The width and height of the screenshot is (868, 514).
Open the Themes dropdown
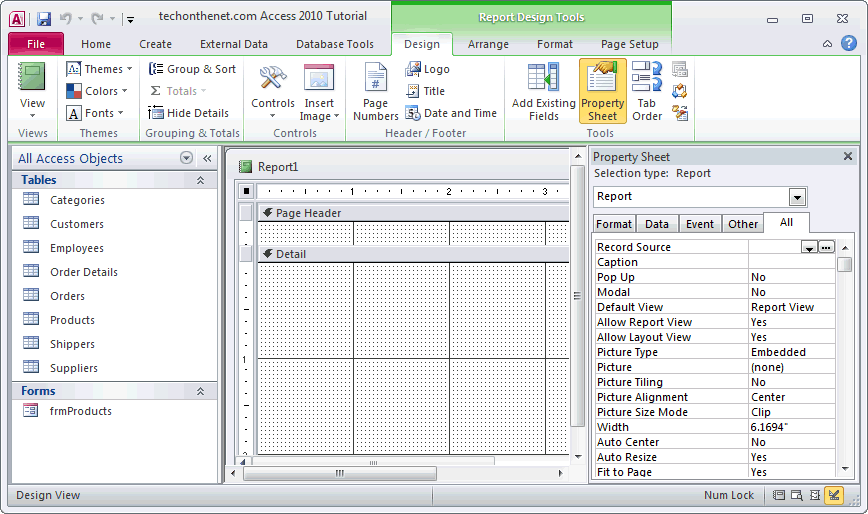pos(100,69)
